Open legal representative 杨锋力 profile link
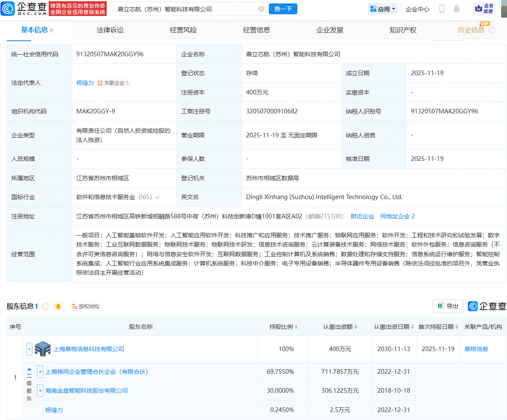 tap(85, 83)
